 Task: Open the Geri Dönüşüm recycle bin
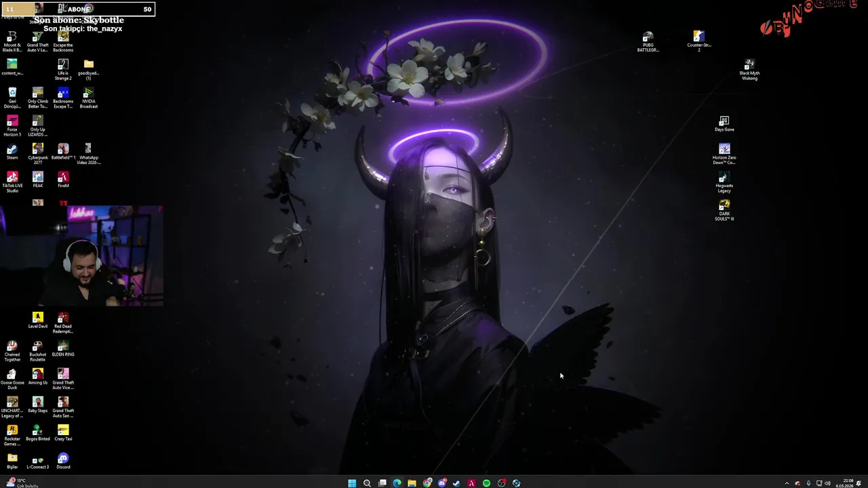[12, 98]
